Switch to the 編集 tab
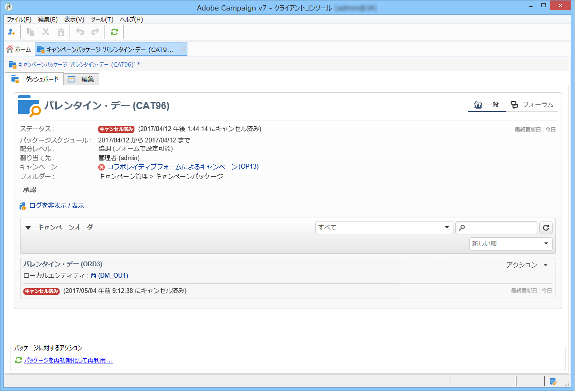 pyautogui.click(x=82, y=80)
